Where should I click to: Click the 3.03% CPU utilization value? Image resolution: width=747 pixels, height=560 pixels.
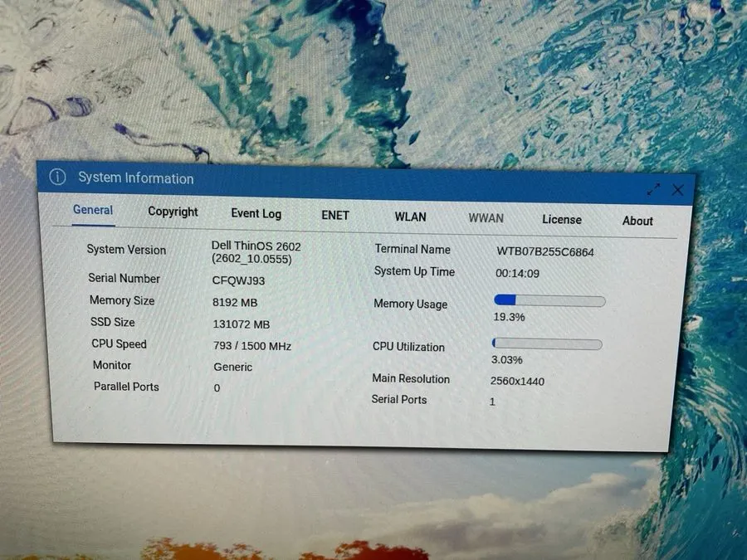point(507,359)
